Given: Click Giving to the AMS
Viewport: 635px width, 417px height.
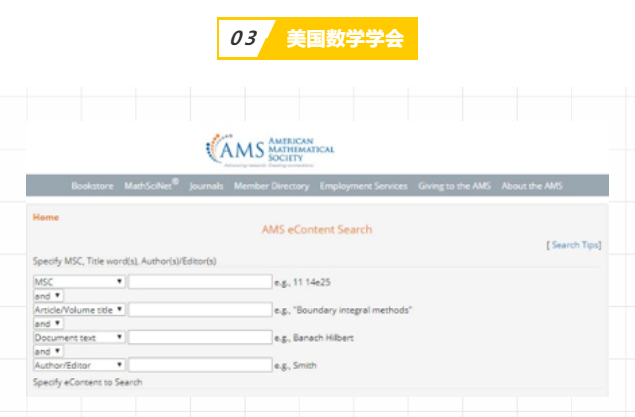Looking at the screenshot, I should (x=454, y=186).
